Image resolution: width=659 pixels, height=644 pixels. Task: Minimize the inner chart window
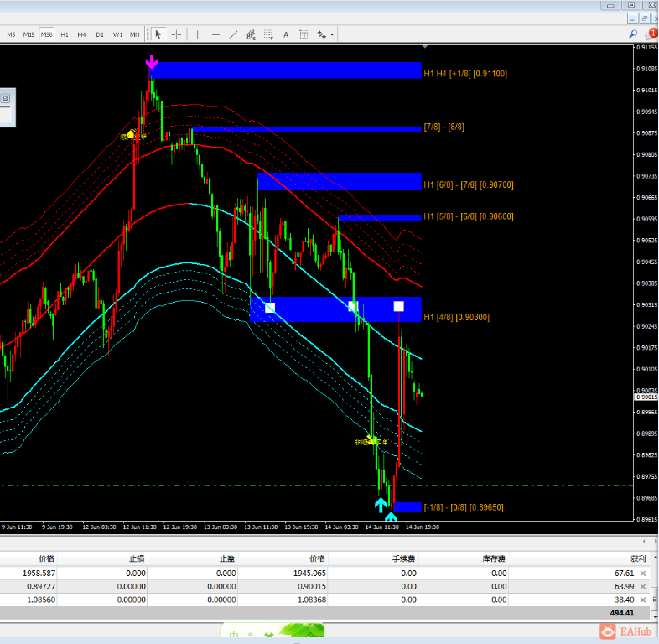tap(633, 18)
